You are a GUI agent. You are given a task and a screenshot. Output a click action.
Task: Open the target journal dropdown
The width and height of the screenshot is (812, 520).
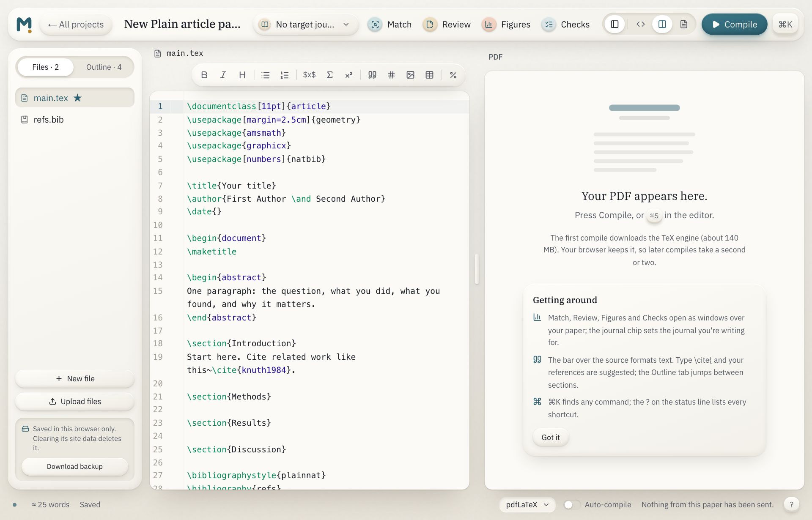point(306,25)
